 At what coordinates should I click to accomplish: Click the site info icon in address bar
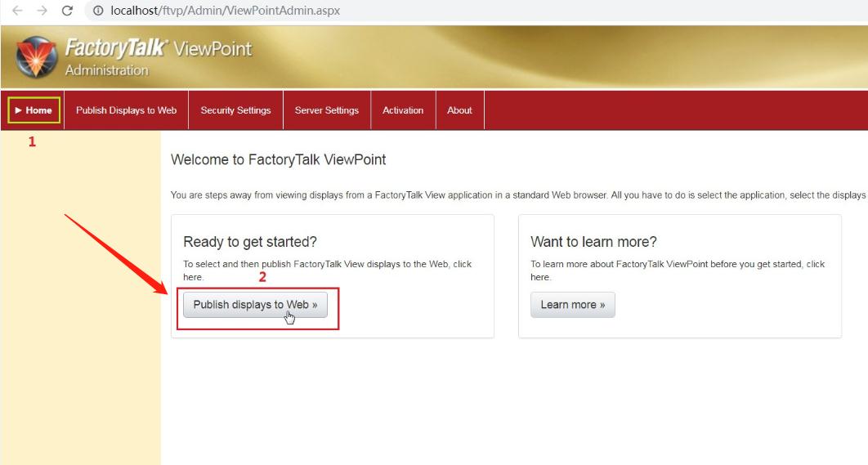tap(98, 11)
